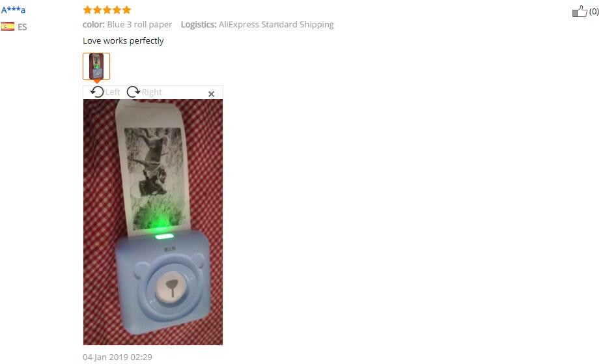Click the first orange rating star
Image resolution: width=605 pixels, height=364 pixels.
[87, 10]
